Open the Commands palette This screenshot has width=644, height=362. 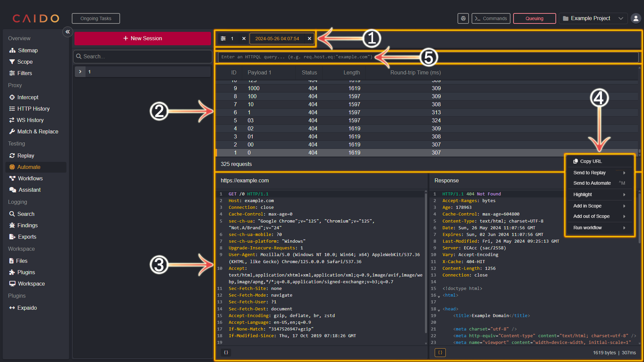pyautogui.click(x=491, y=18)
